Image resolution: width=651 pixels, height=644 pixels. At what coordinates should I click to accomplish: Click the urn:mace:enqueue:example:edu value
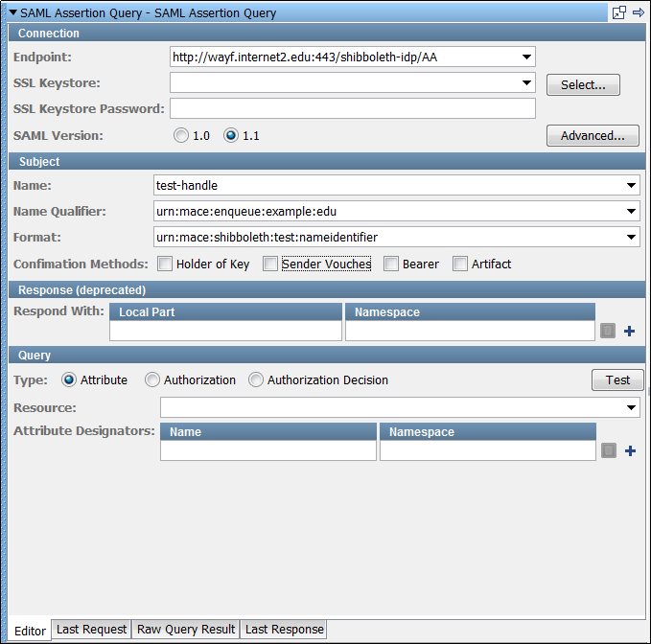point(246,211)
